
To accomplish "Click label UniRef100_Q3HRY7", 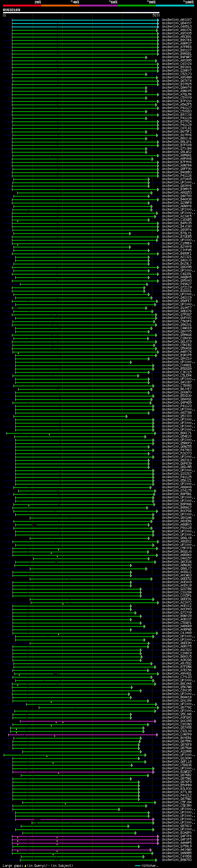I will coord(176,71).
